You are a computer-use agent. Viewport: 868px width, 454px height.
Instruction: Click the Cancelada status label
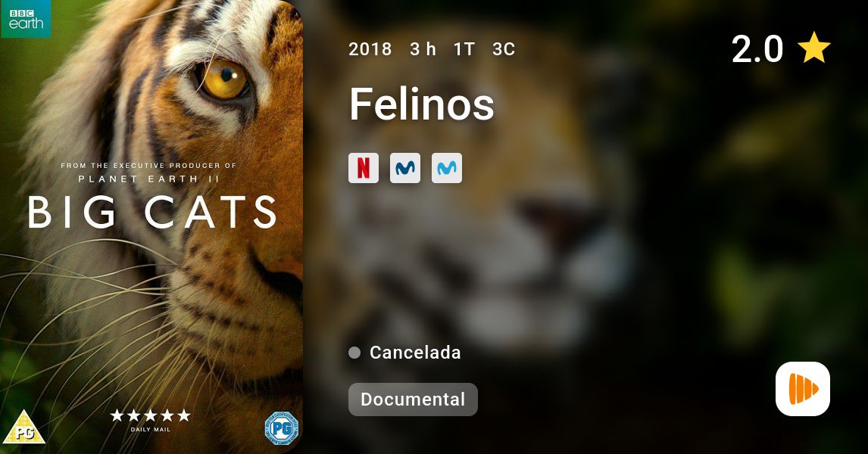pos(415,353)
